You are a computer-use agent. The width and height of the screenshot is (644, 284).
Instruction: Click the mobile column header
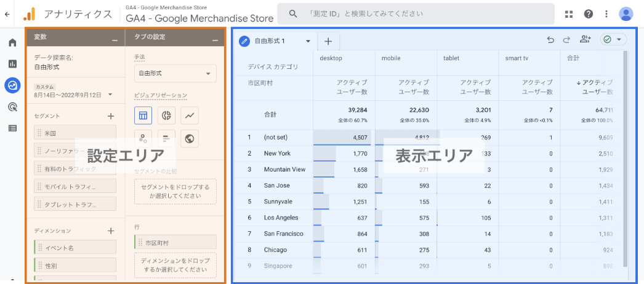pos(391,58)
